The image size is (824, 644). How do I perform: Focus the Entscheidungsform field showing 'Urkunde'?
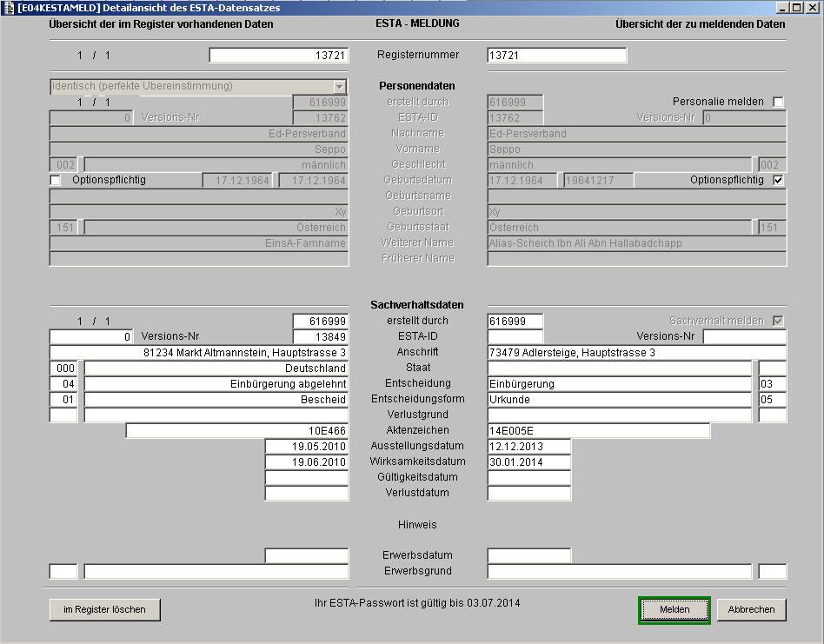pos(619,400)
